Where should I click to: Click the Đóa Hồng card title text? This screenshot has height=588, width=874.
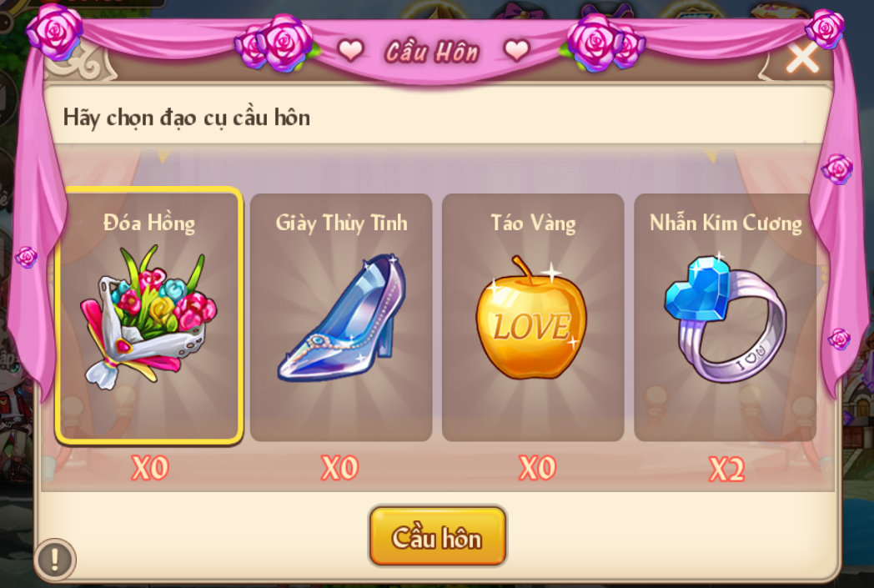click(149, 223)
